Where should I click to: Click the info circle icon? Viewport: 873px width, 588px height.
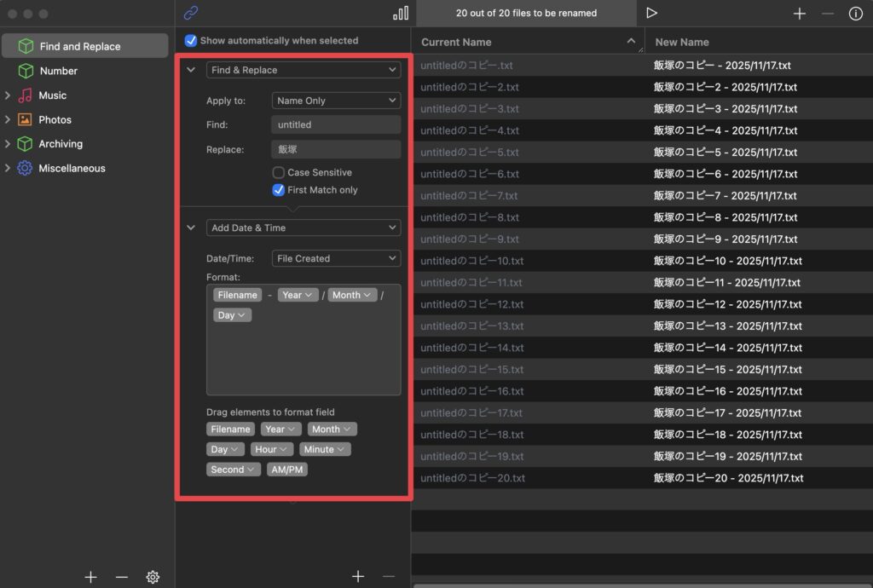pos(855,14)
